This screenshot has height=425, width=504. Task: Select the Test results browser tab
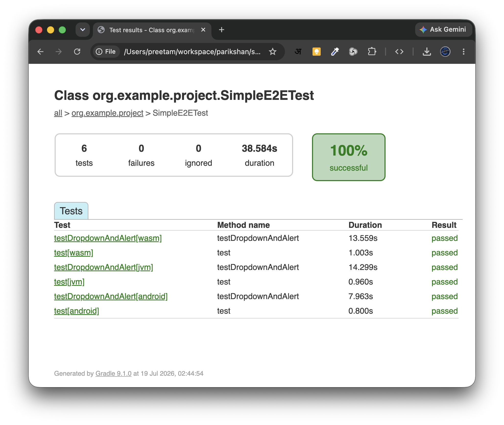tap(152, 30)
